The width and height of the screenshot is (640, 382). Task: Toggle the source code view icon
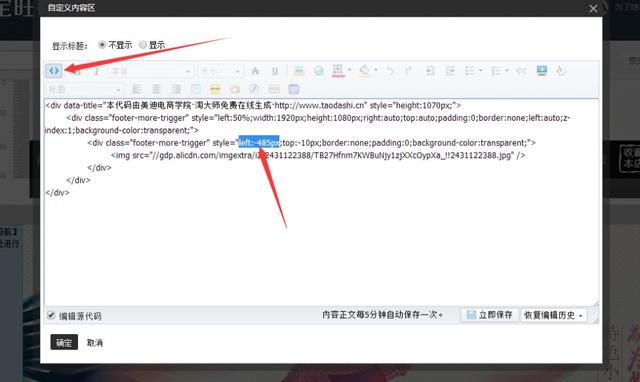[x=54, y=71]
